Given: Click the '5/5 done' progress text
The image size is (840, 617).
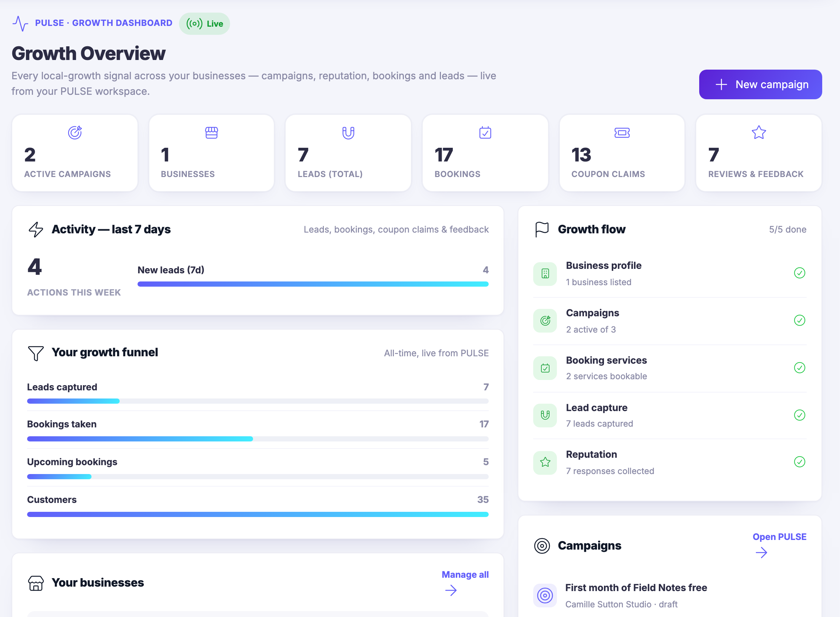Looking at the screenshot, I should 787,229.
